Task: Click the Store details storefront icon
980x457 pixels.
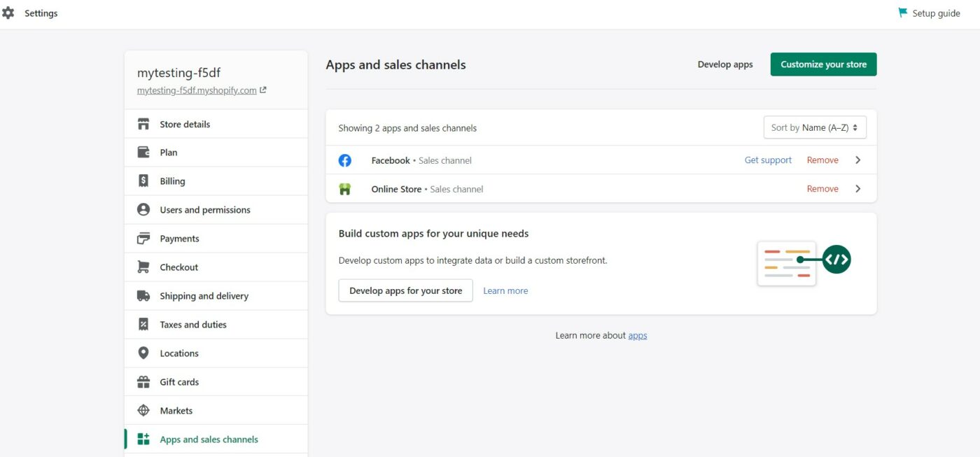Action: tap(143, 124)
